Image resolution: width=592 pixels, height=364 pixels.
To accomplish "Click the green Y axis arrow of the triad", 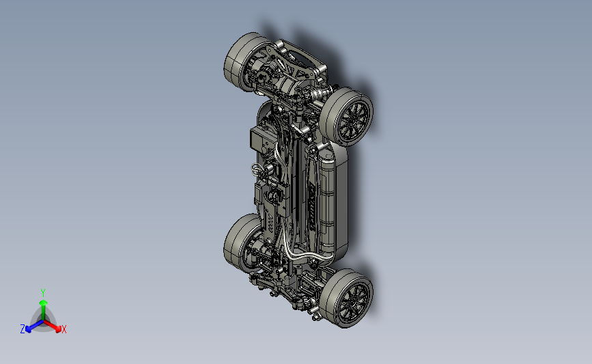I will (x=43, y=310).
